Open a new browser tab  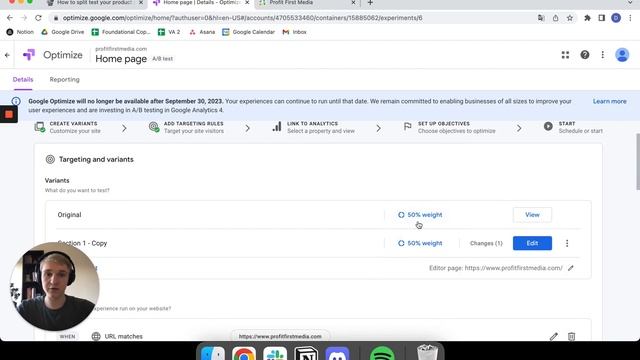tap(370, 3)
